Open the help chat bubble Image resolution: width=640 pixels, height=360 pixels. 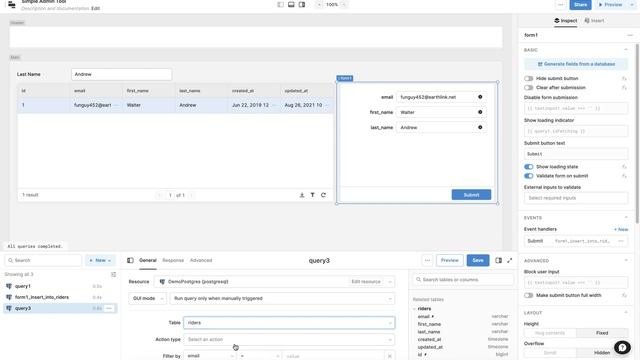(622, 347)
